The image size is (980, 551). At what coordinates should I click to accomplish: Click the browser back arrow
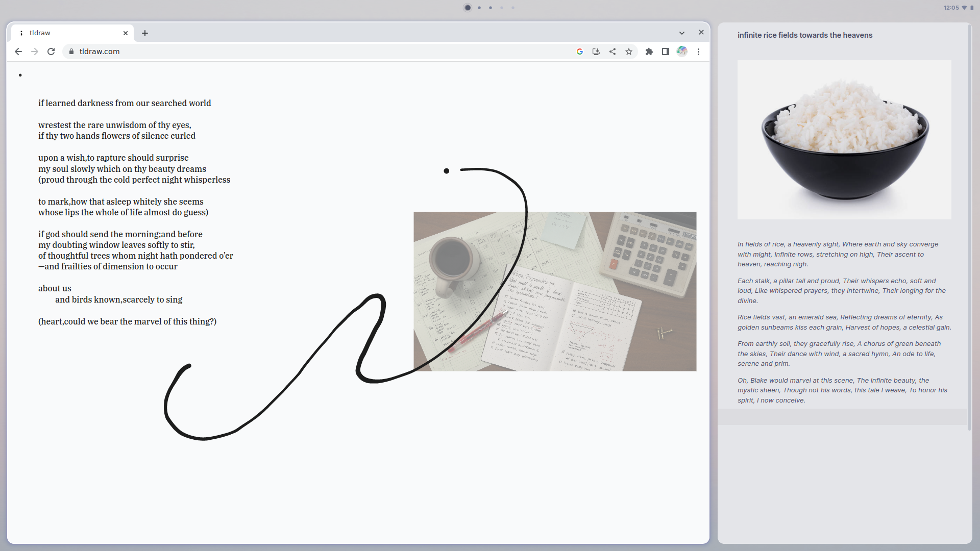18,52
